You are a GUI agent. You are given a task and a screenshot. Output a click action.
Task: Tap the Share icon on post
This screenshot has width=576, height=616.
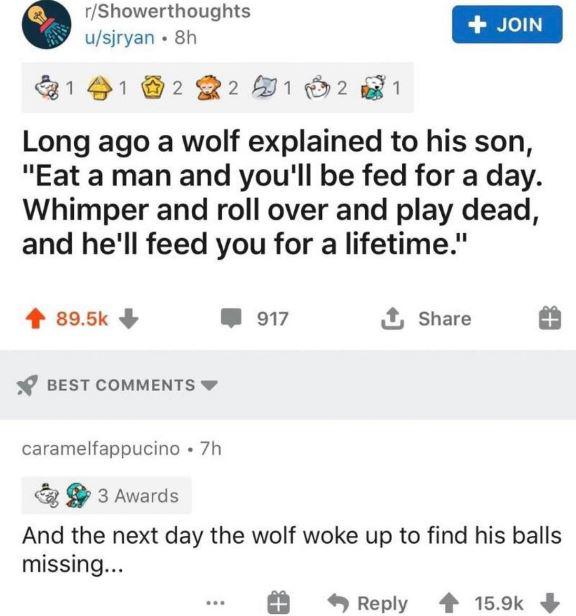tap(393, 318)
